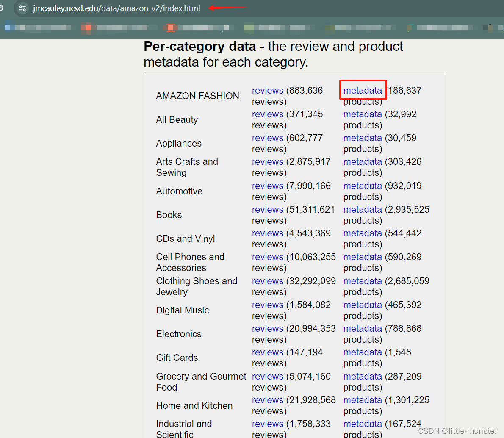504x438 pixels.
Task: Click the 'Digital Music' category name
Action: click(182, 310)
